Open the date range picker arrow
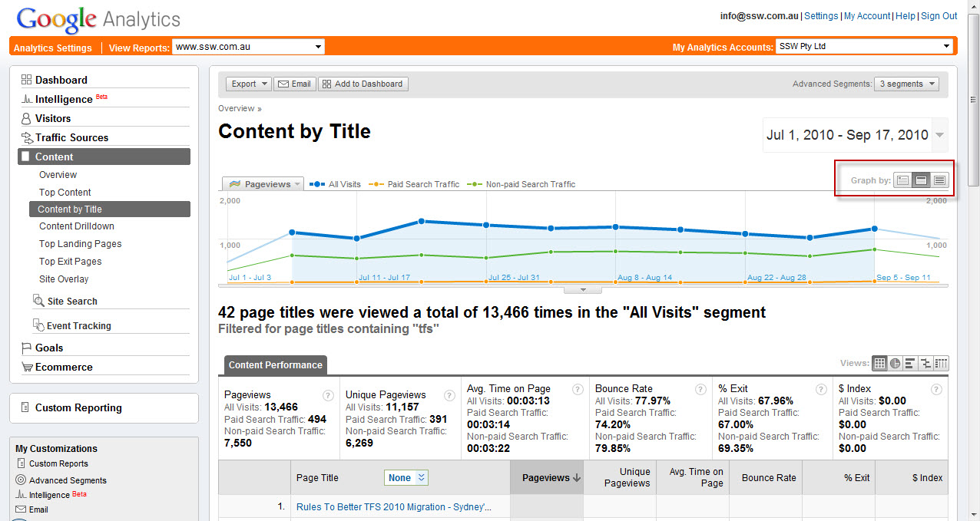 pyautogui.click(x=940, y=136)
